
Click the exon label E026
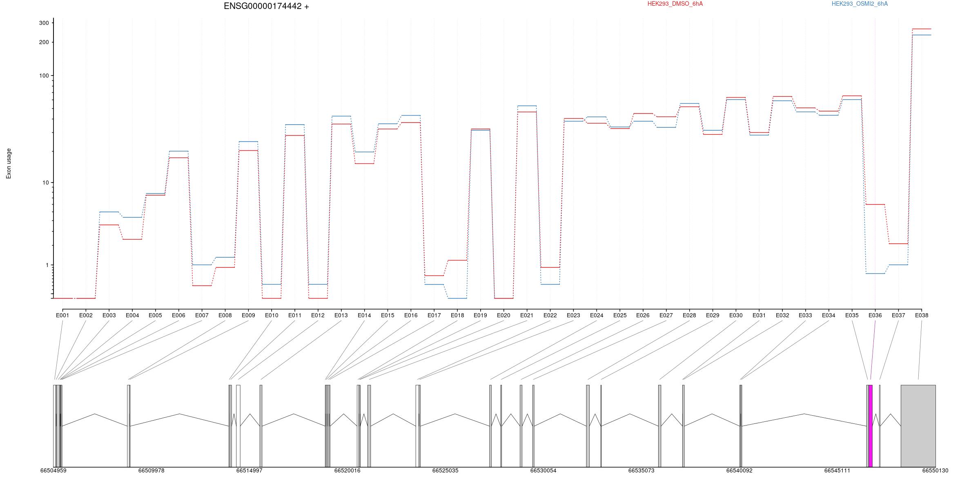pyautogui.click(x=643, y=315)
